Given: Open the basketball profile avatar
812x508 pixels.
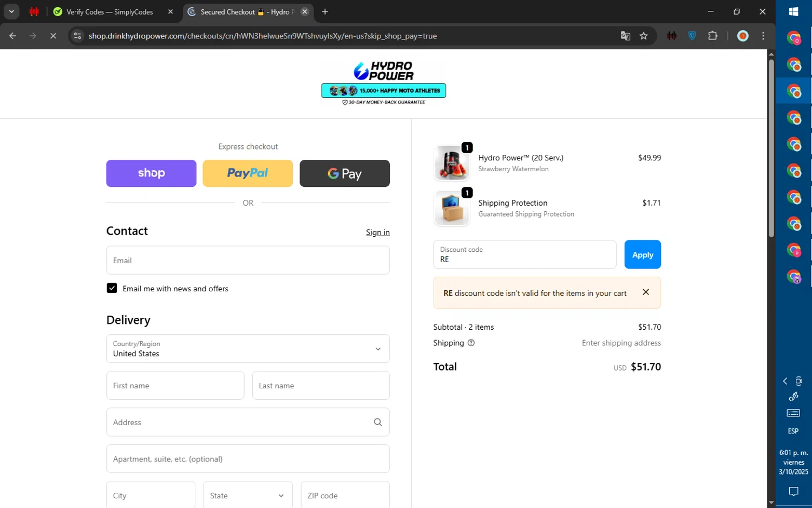Looking at the screenshot, I should click(x=743, y=36).
